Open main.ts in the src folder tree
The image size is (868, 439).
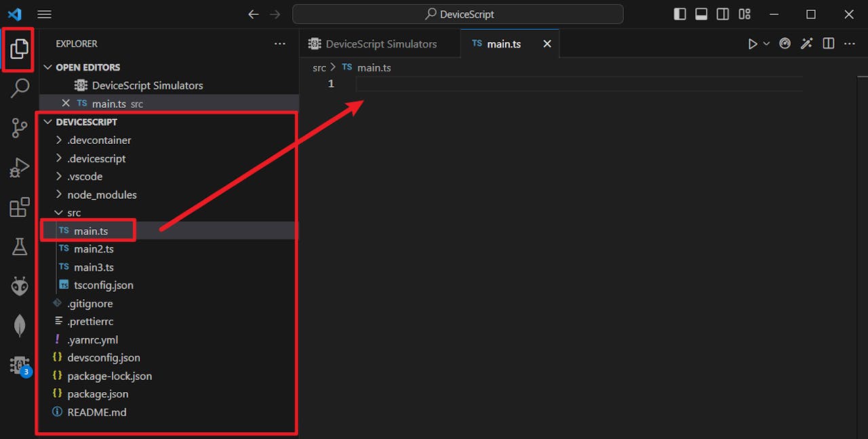[x=169, y=231]
